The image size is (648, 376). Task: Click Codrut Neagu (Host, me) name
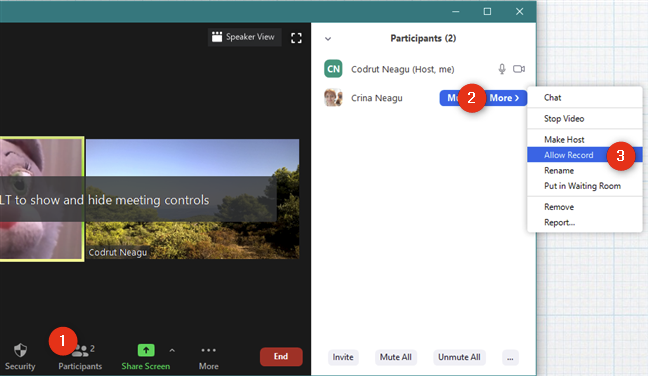coord(403,69)
